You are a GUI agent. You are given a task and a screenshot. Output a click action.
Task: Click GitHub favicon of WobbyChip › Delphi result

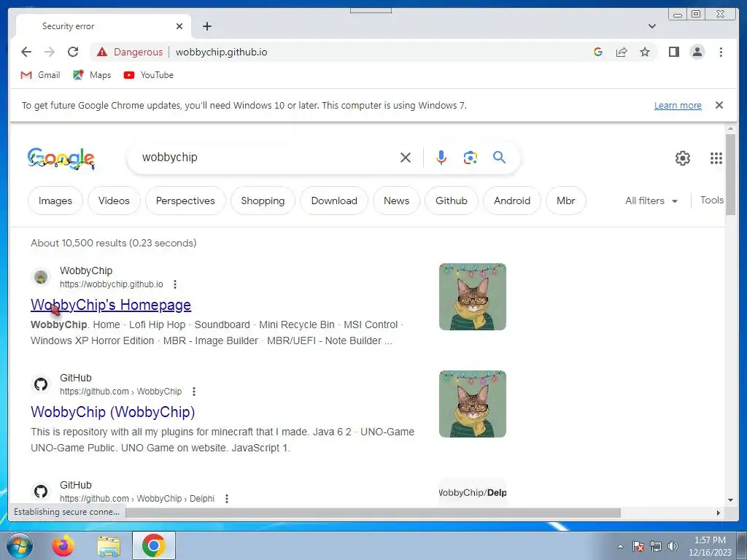pos(41,491)
